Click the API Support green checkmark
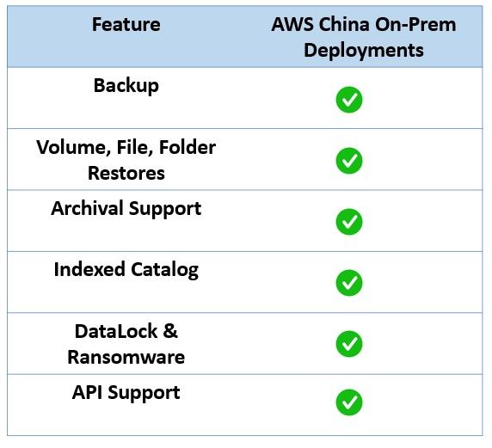 (x=349, y=402)
